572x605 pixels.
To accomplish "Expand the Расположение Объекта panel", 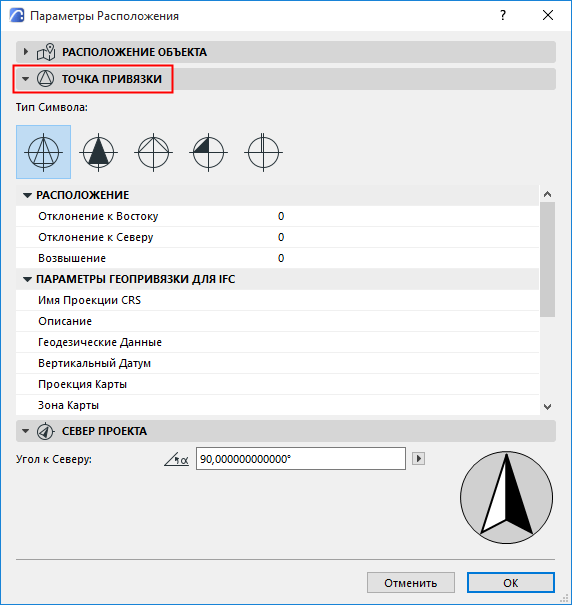I will click(26, 52).
